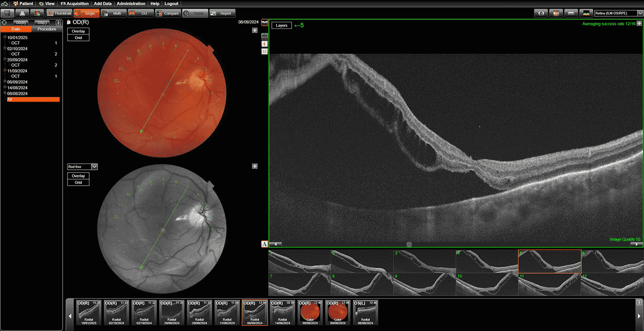Expand the 06/09/2024 date tree node
644x331 pixels.
[x=5, y=82]
